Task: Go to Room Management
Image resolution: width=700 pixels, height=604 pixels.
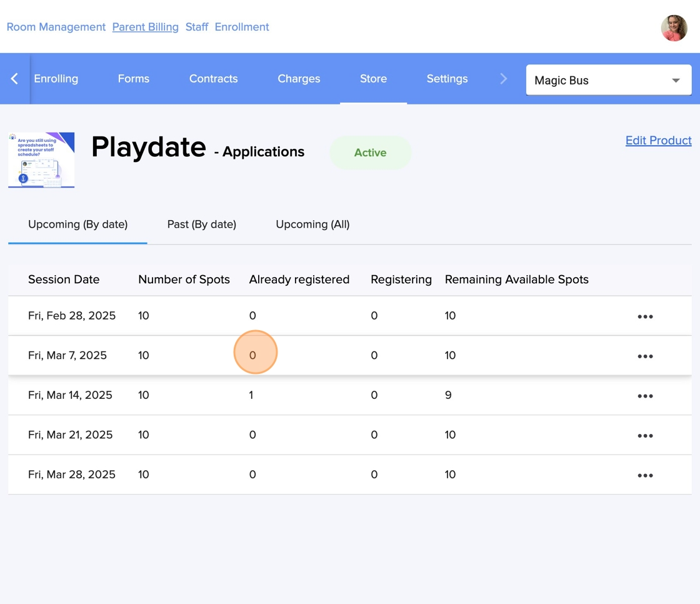Action: [56, 27]
